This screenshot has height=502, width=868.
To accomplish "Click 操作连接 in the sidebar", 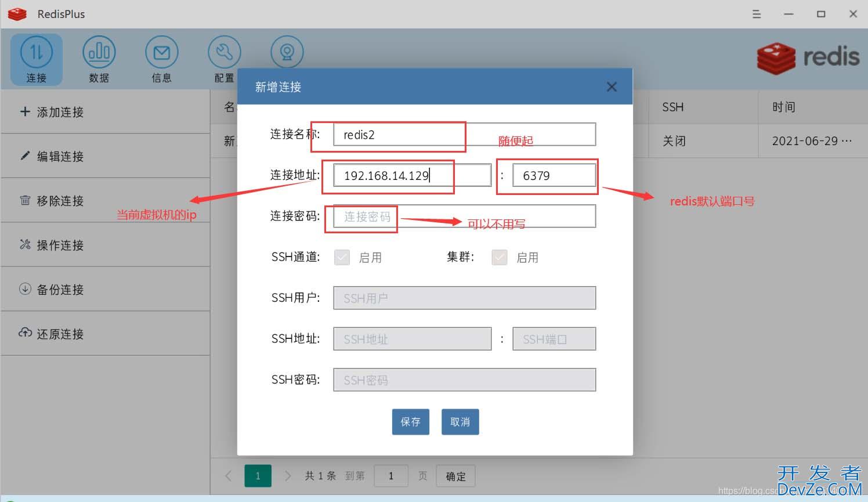I will point(105,245).
